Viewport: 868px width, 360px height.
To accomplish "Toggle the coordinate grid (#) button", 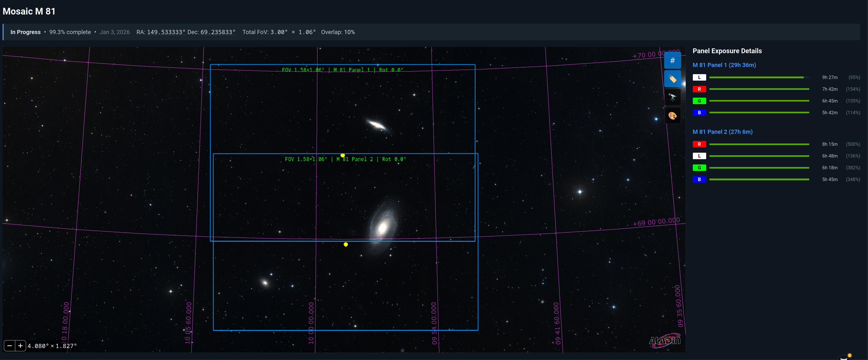I will click(672, 61).
